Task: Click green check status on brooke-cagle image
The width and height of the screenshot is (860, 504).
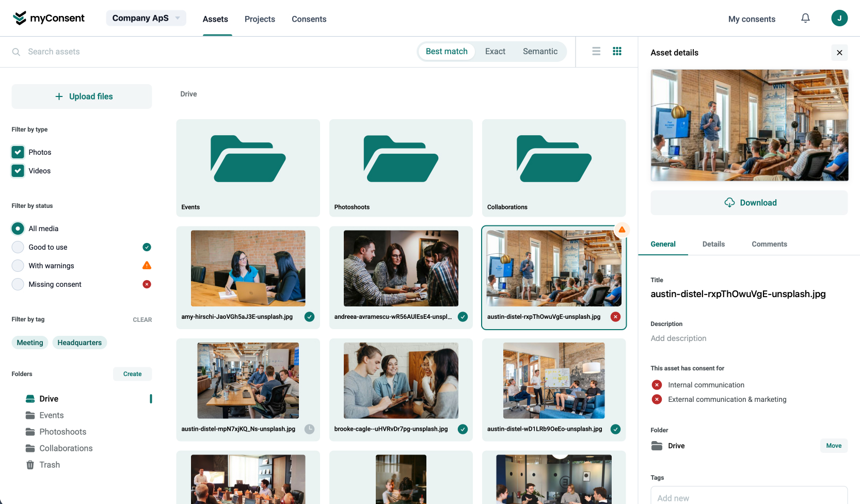Action: (x=463, y=429)
